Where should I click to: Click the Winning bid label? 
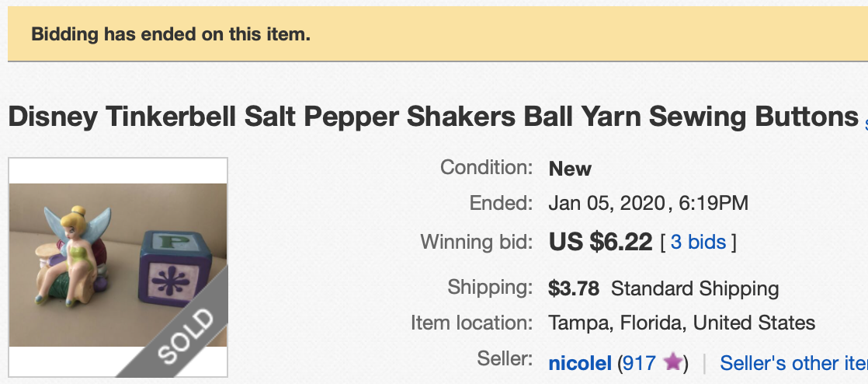[x=476, y=242]
